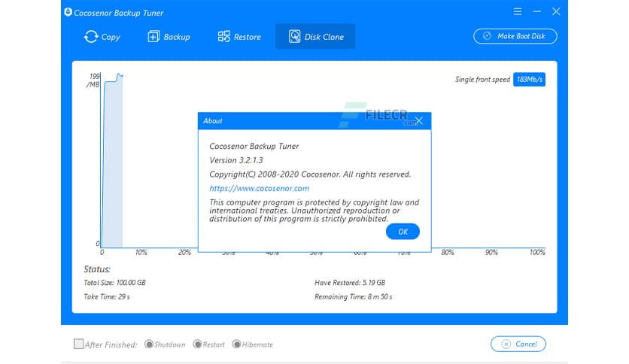The width and height of the screenshot is (629, 364).
Task: Close the About dialog with X
Action: 419,120
